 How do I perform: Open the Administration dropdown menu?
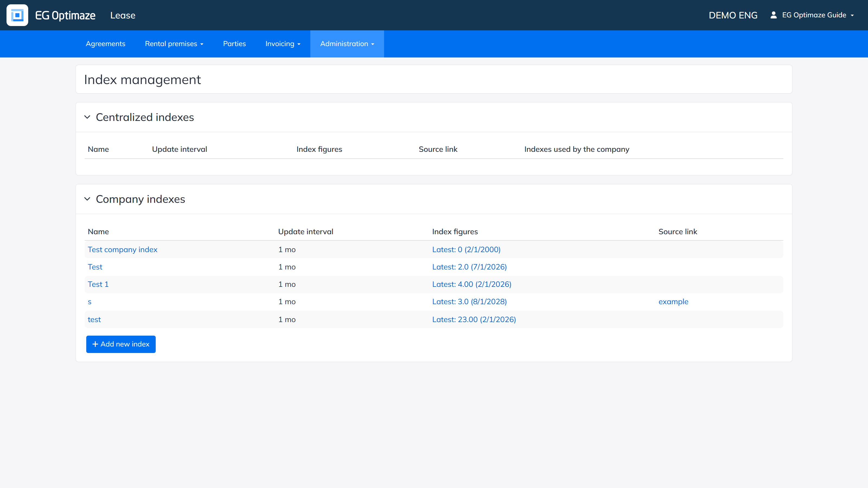[347, 44]
